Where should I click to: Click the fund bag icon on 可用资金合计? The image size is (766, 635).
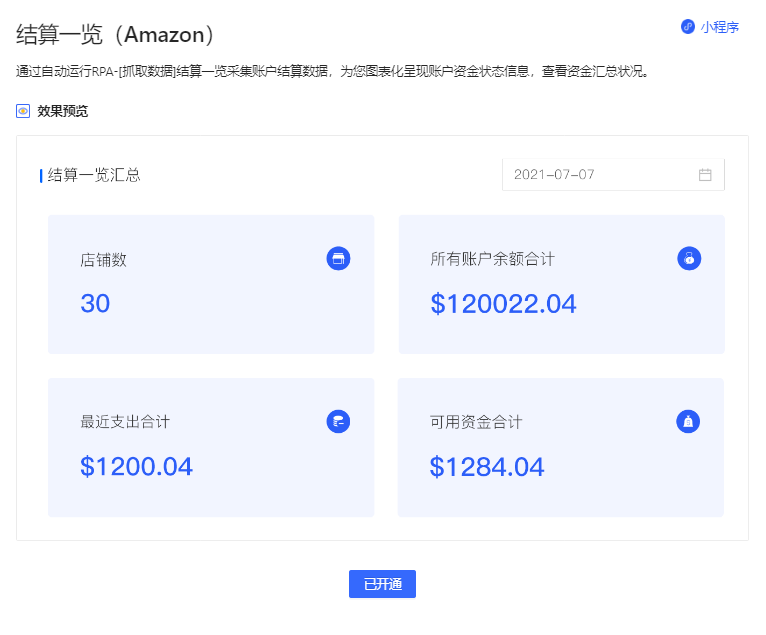[x=688, y=421]
